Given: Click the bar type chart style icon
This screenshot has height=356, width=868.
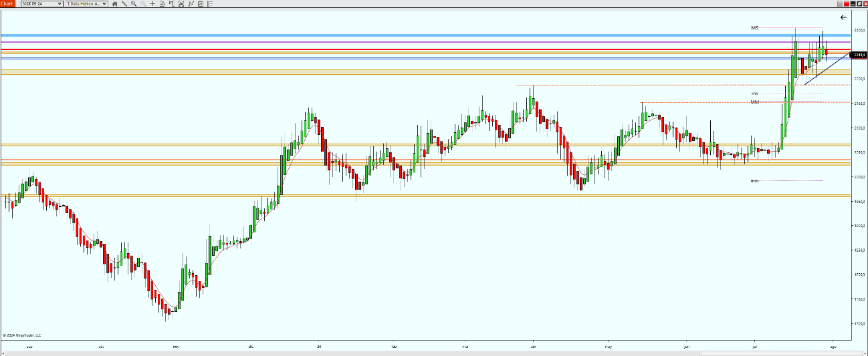Looking at the screenshot, I should click(115, 3).
